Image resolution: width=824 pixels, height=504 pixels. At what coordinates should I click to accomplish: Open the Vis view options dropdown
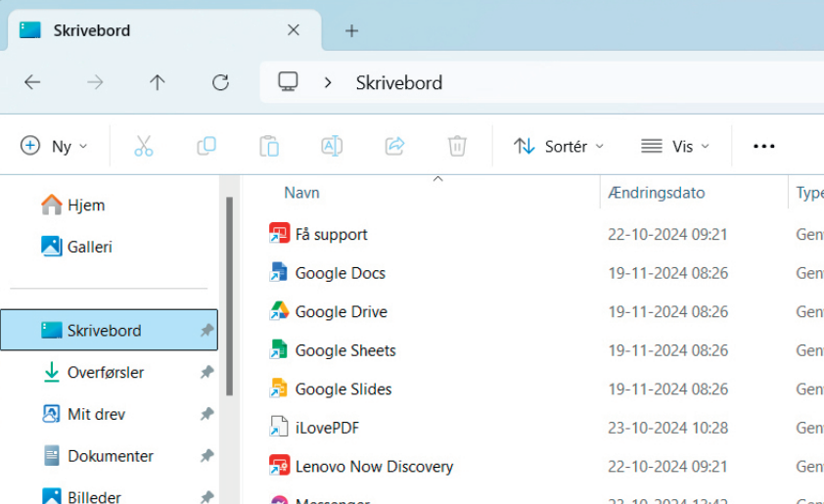[x=675, y=146]
